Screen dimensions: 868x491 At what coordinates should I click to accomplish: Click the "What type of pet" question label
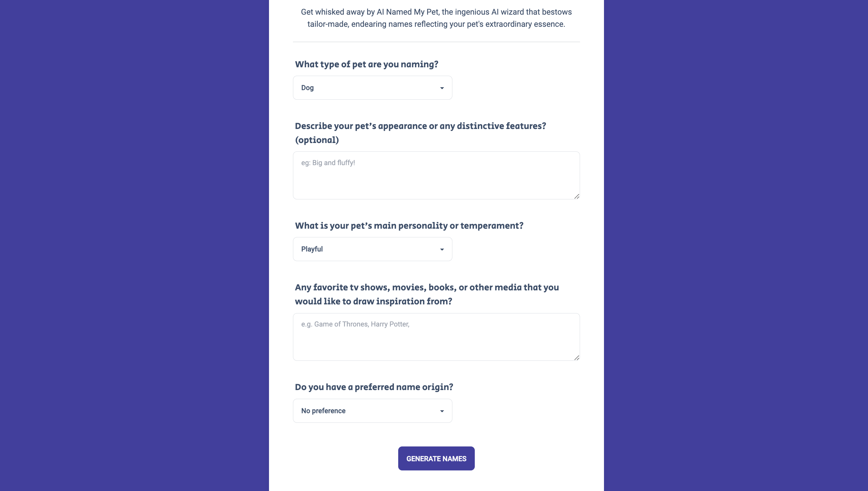[366, 64]
